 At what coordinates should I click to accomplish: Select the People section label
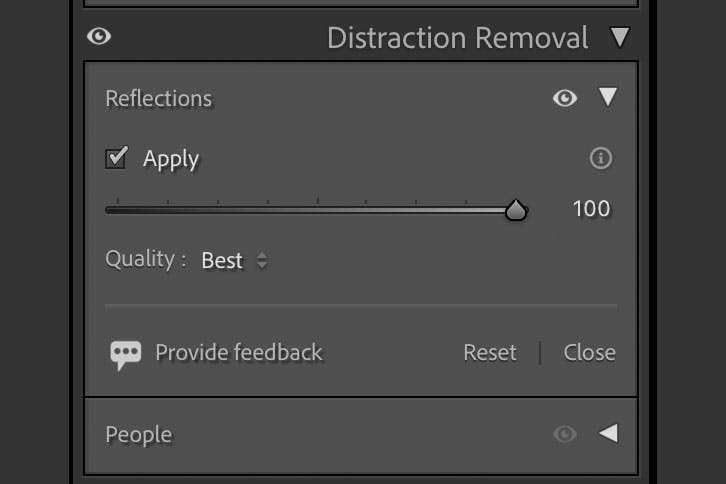[x=138, y=435]
